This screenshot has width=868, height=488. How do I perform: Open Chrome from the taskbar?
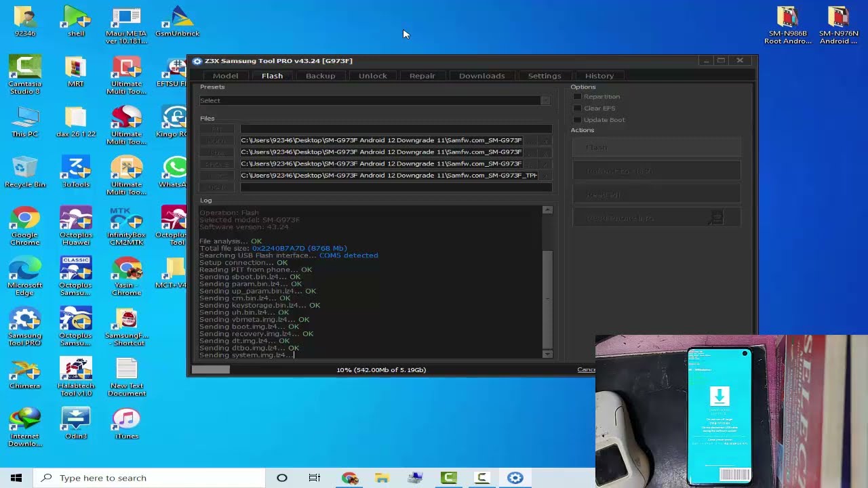350,478
